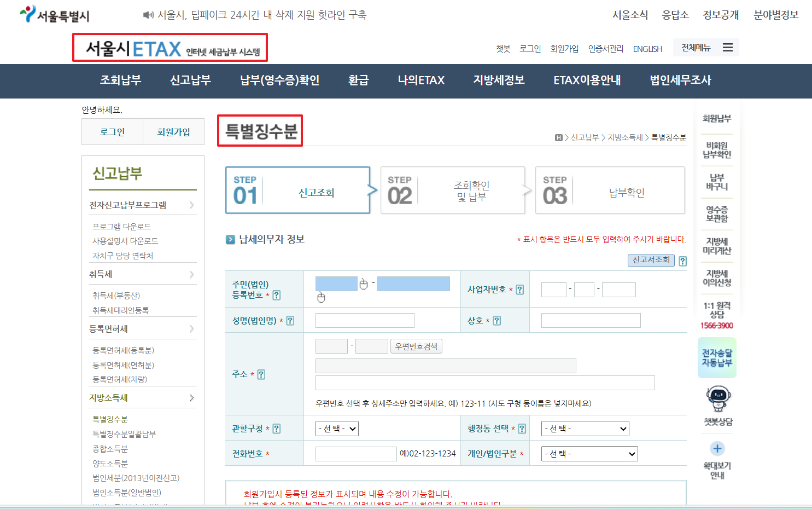The width and height of the screenshot is (812, 509).
Task: Open 종합소득분 sidebar link
Action: (110, 449)
